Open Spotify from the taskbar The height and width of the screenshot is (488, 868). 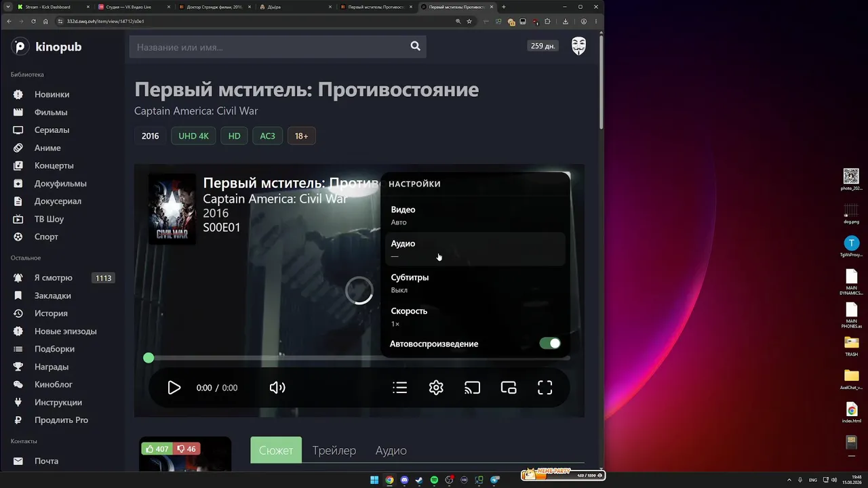point(434,480)
